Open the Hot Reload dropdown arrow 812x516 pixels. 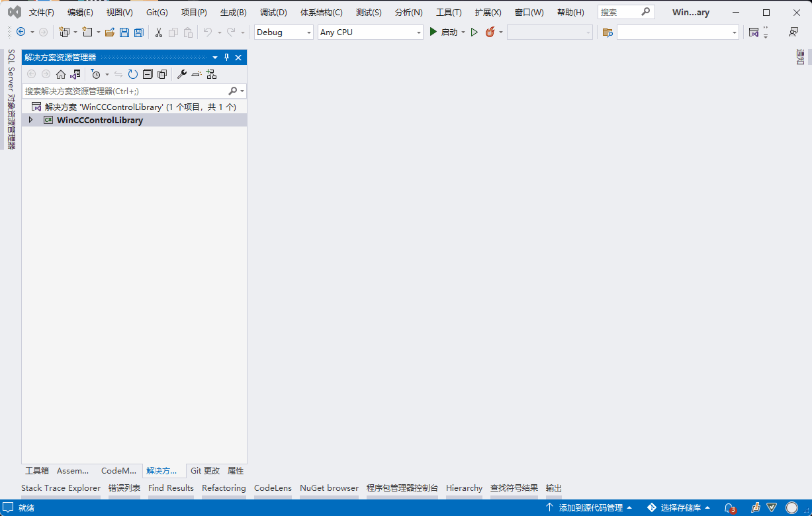click(501, 32)
